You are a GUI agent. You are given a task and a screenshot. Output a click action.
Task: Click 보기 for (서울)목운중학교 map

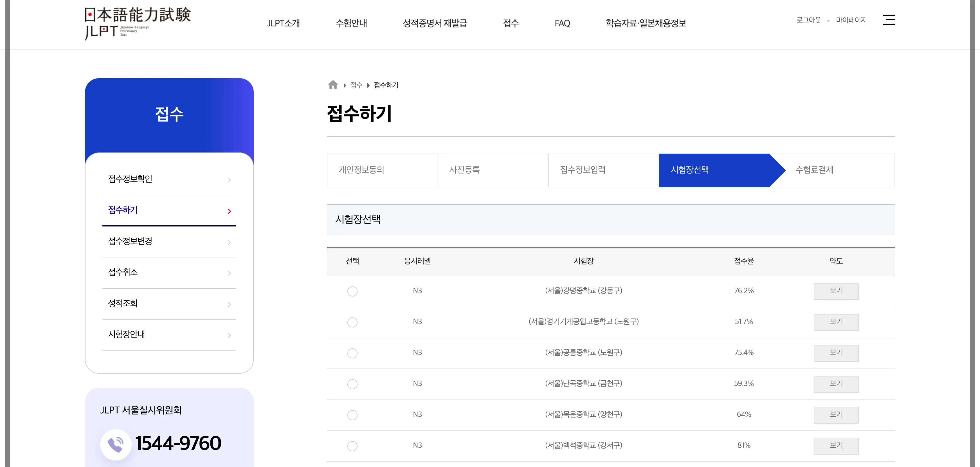click(x=836, y=415)
